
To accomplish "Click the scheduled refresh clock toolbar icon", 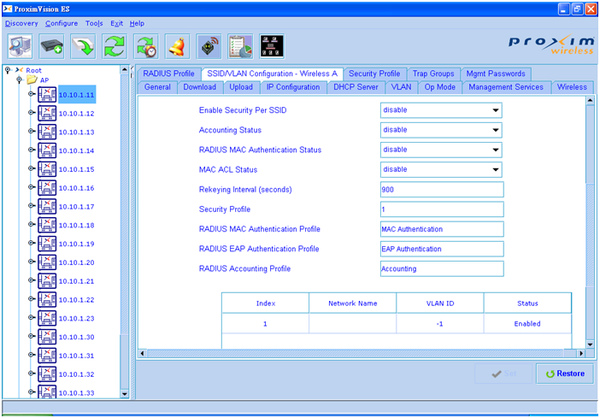I will (146, 46).
